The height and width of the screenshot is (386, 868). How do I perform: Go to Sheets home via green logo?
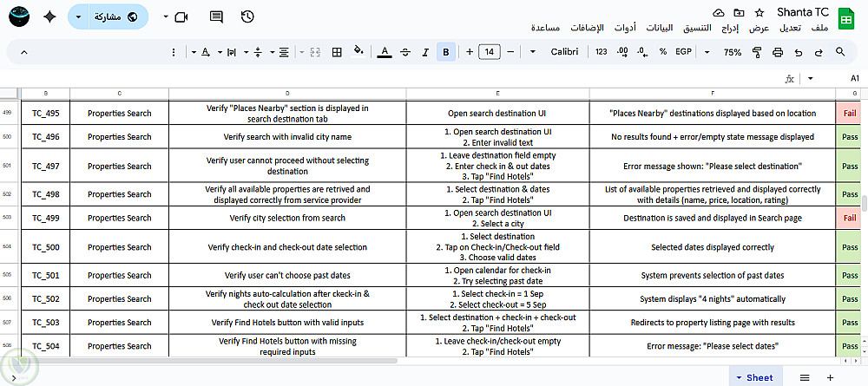[845, 21]
